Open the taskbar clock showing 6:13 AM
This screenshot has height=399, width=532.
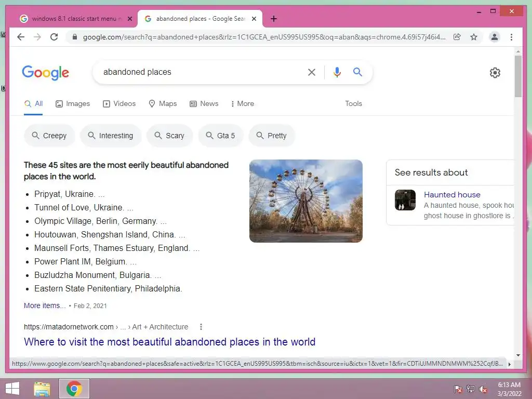(x=509, y=389)
